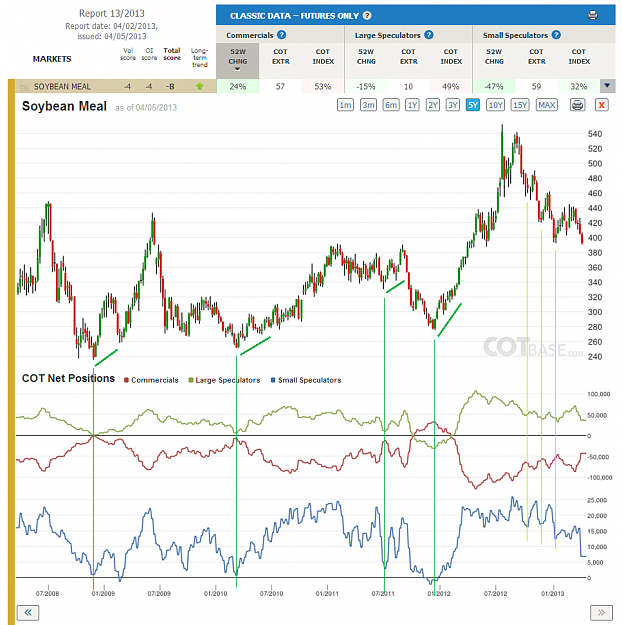Viewport: 622px width, 625px height.
Task: Click Large Speculators 52W CHNG column header
Action: tap(366, 57)
